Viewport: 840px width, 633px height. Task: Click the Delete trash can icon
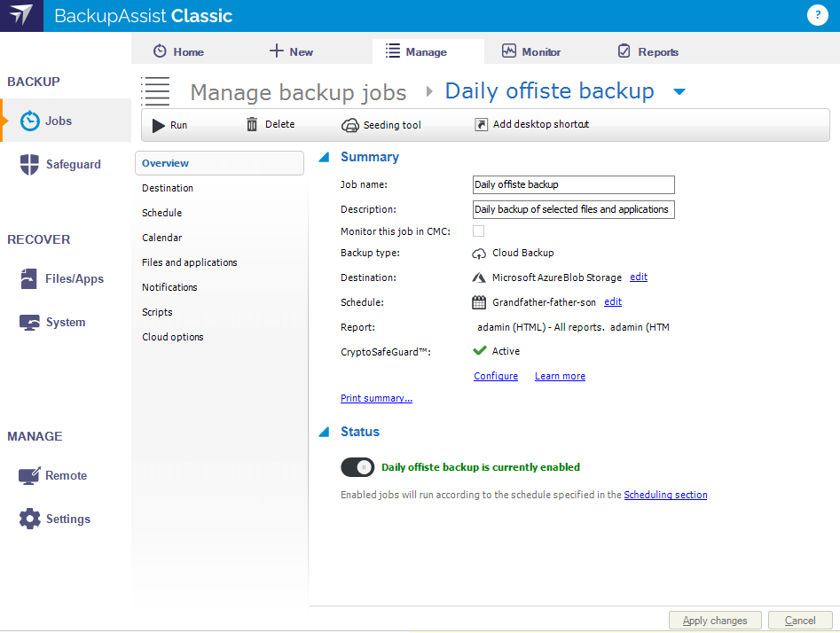(x=252, y=124)
